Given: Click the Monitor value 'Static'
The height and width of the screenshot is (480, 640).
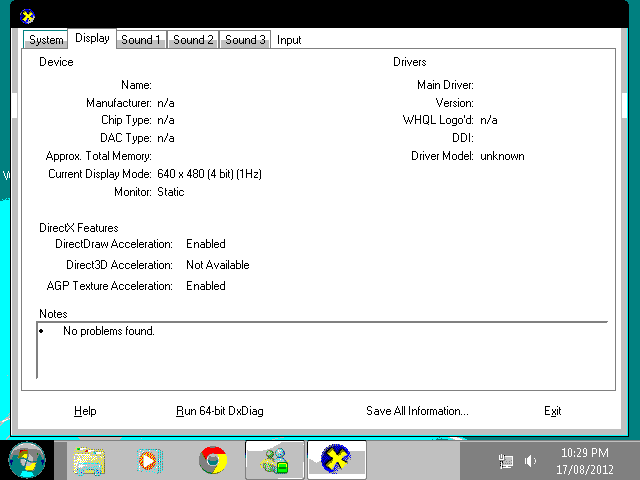Looking at the screenshot, I should click(171, 192).
